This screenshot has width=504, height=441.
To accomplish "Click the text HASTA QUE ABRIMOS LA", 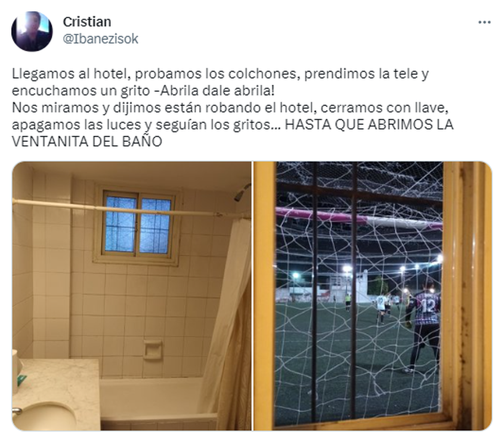I will [369, 125].
